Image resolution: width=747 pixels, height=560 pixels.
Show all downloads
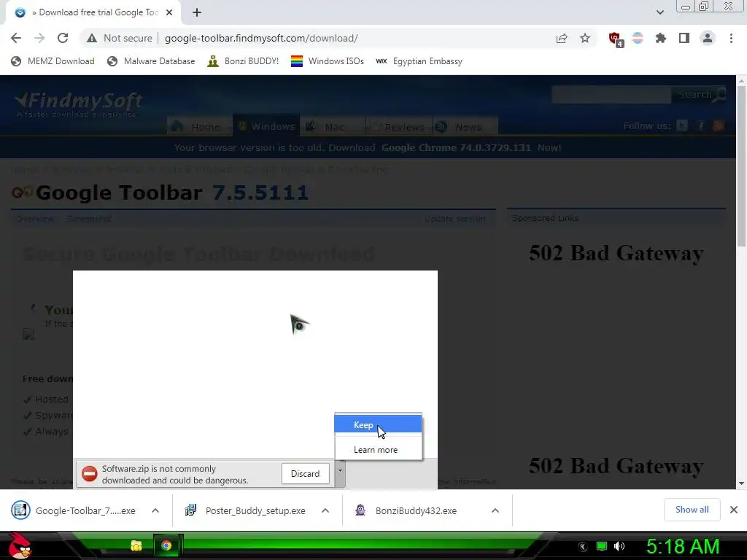click(x=692, y=510)
